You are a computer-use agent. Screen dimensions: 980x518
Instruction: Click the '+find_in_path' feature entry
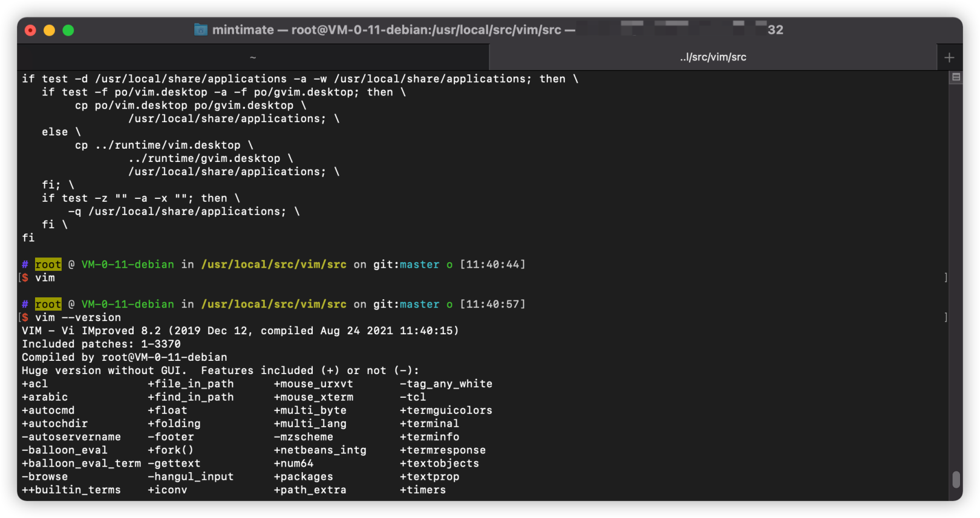point(191,397)
